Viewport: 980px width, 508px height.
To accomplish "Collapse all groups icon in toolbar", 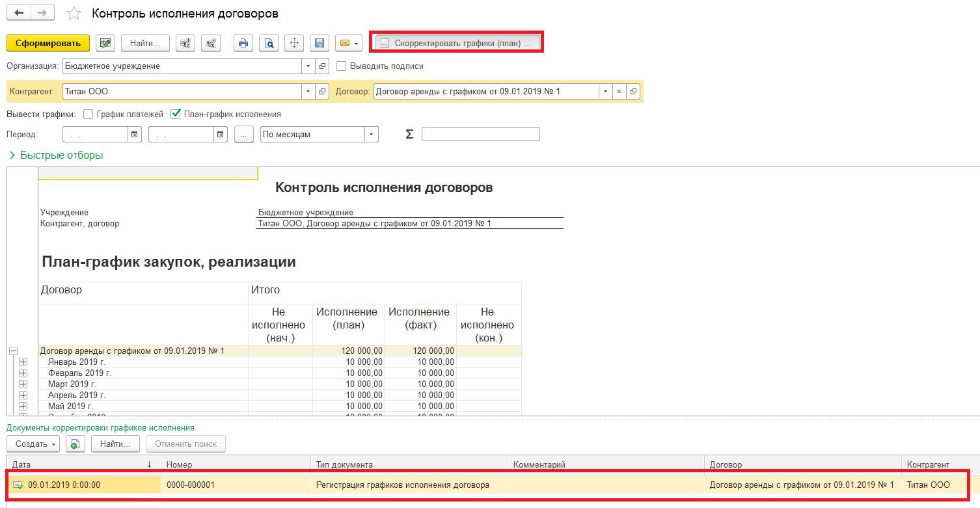I will [211, 43].
